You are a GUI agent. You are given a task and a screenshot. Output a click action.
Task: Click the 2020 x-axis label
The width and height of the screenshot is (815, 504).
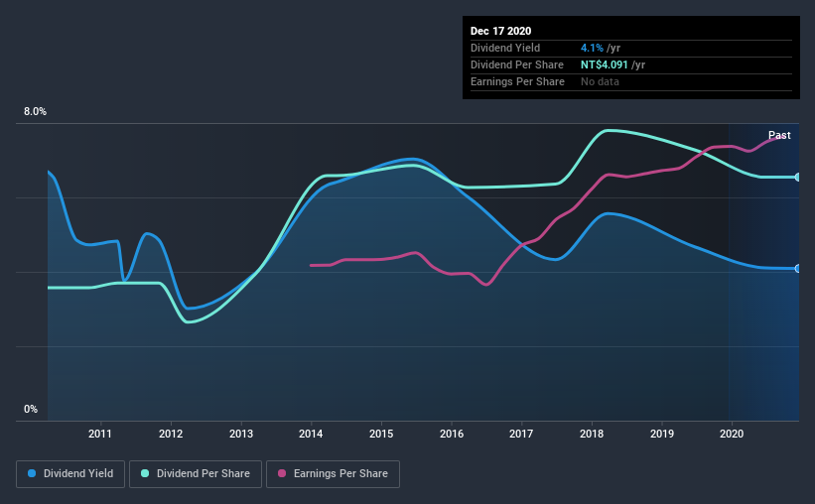coord(732,434)
